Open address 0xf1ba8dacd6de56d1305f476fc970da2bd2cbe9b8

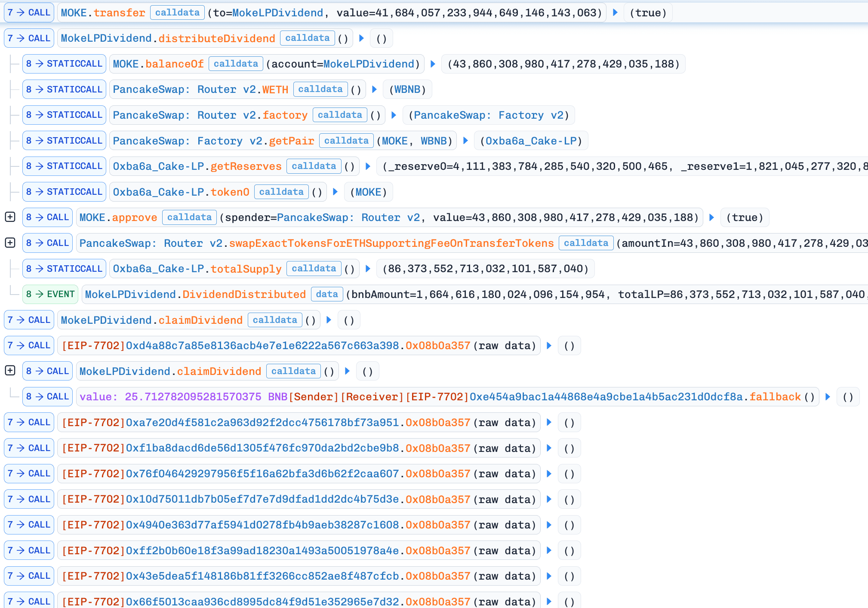pos(262,448)
